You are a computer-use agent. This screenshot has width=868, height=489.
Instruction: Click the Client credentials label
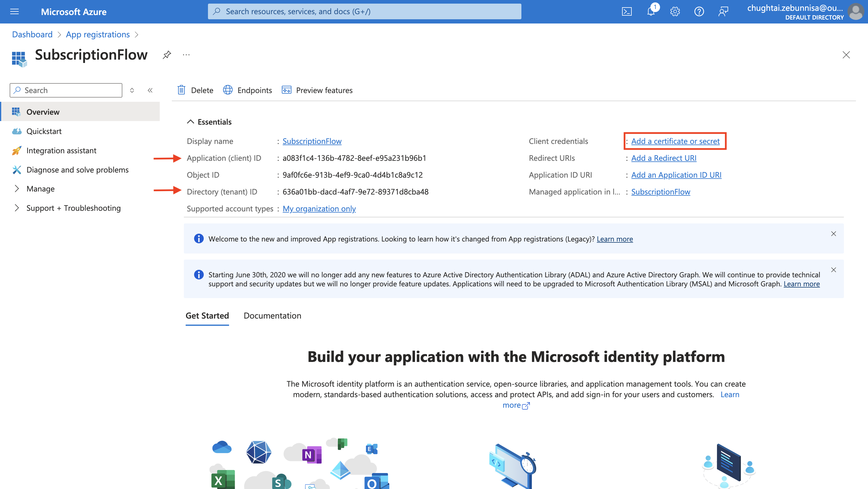click(x=558, y=141)
